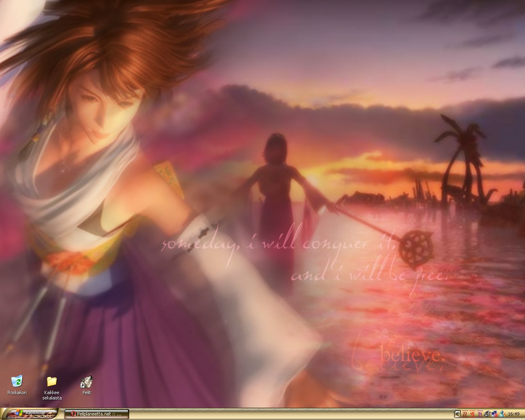Click the red 49 tray indicator
This screenshot has width=525, height=420.
472,414
